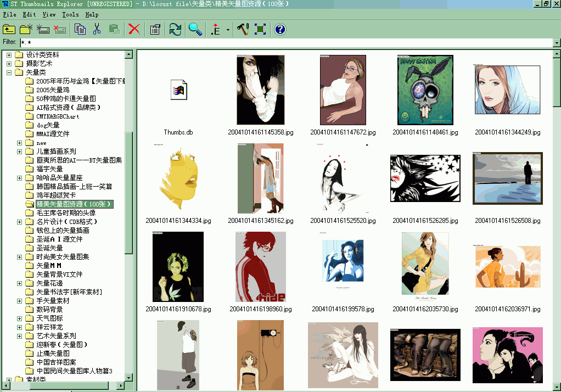Delete selection with the red X icon
The image size is (561, 392).
134,29
